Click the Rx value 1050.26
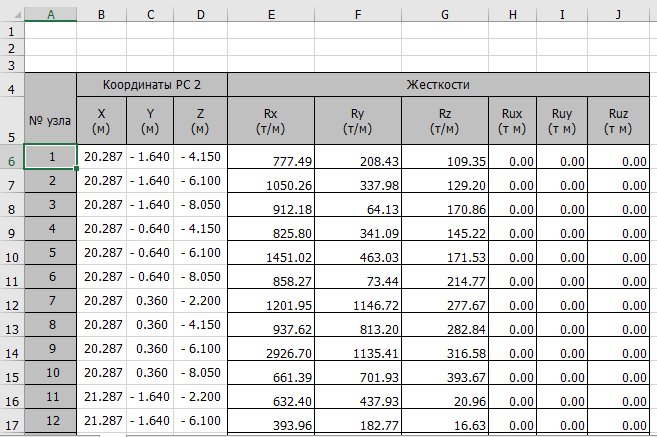The image size is (657, 437). tap(271, 181)
